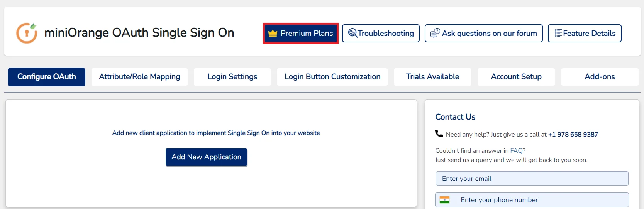Image resolution: width=644 pixels, height=209 pixels.
Task: Open the Feature Details button
Action: coord(585,34)
